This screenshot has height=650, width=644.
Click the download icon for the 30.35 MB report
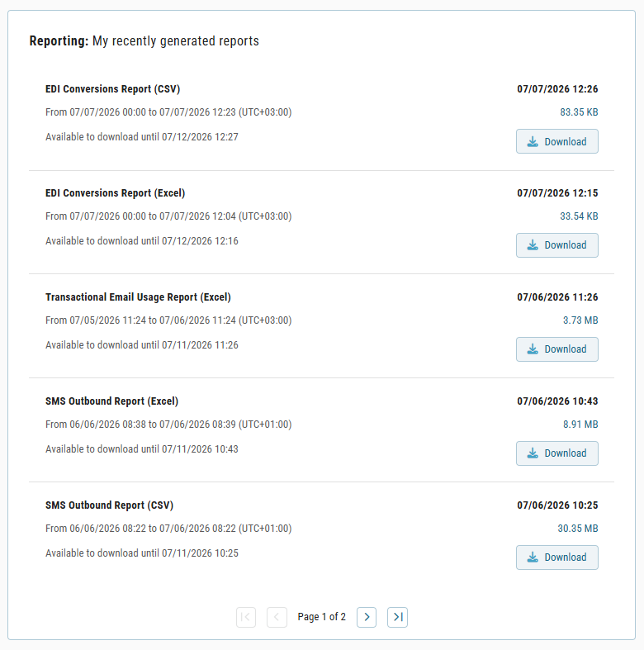[533, 557]
